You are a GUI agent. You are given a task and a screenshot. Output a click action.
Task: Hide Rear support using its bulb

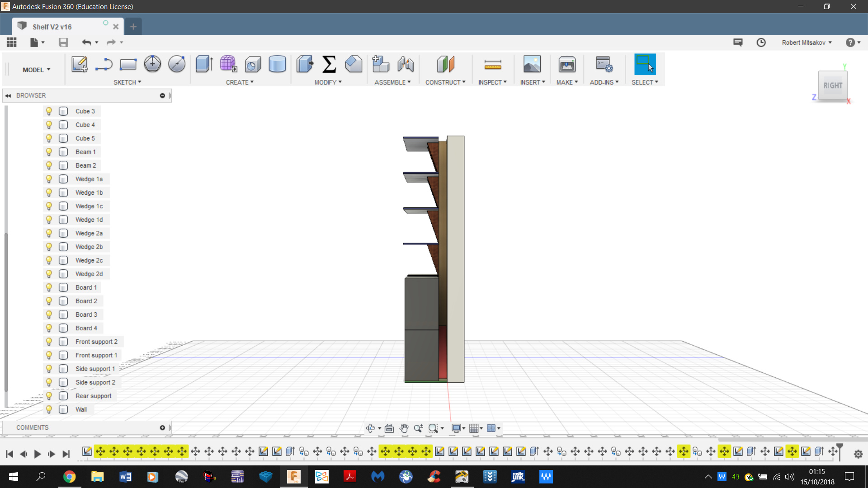(49, 396)
